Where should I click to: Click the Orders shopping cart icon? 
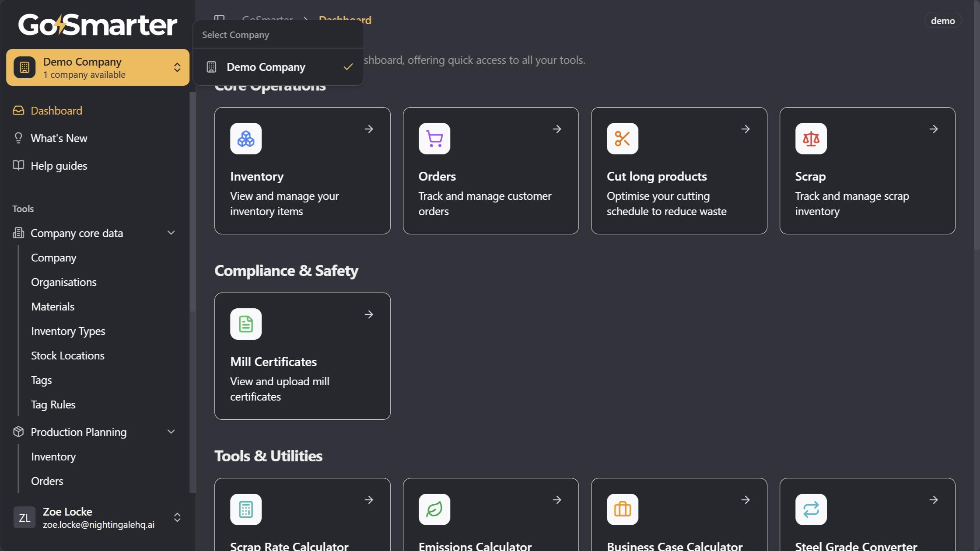tap(434, 139)
